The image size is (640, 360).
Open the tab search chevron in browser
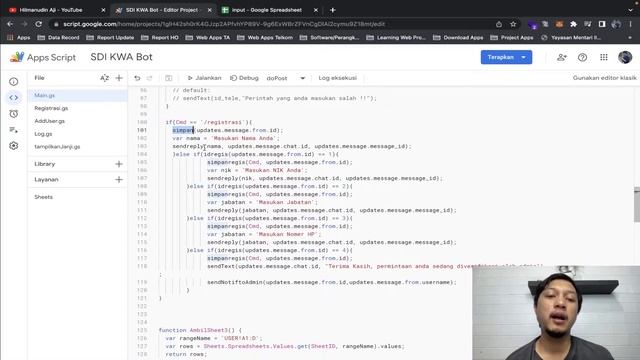coord(631,10)
